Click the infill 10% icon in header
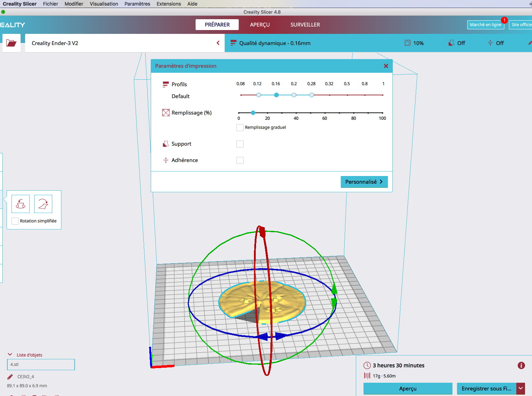 click(407, 43)
